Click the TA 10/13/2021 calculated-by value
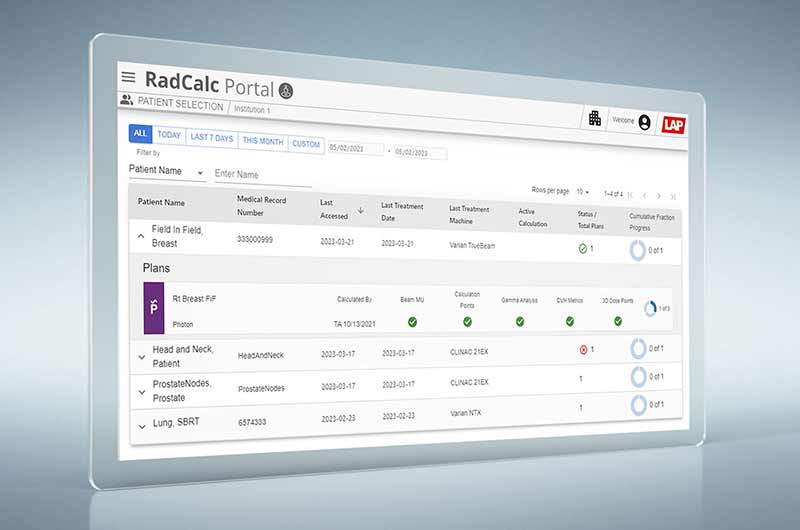Screen dimensions: 800x530 click(x=355, y=324)
